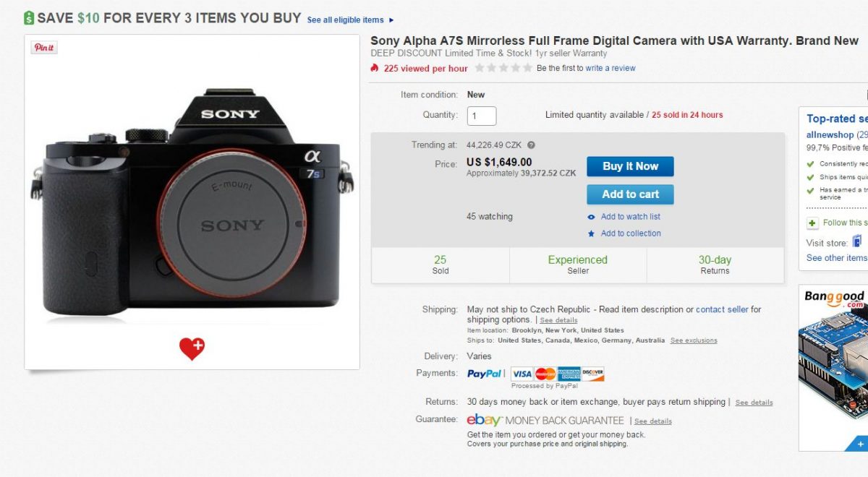Click the eBay Money Back Guarantee logo
This screenshot has height=477, width=868.
[485, 420]
